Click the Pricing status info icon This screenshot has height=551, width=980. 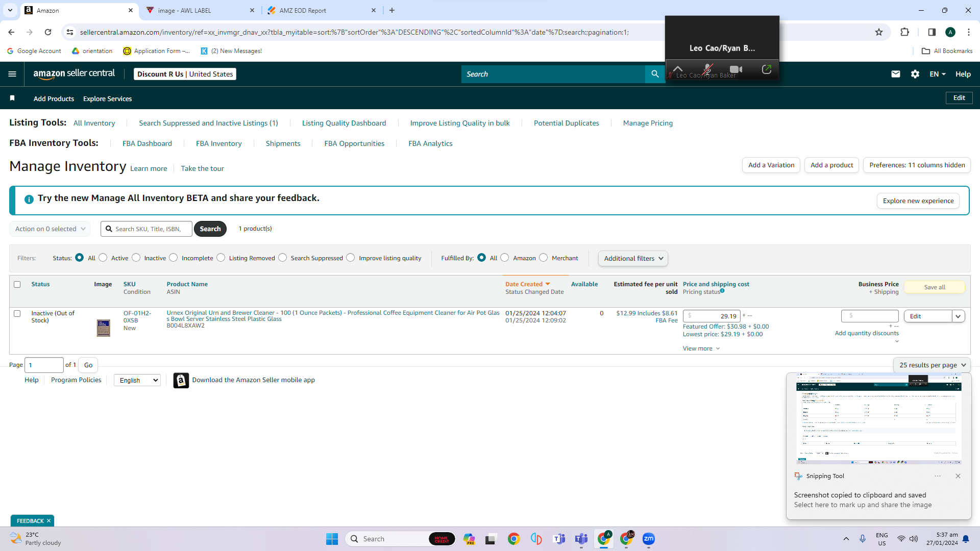pos(722,291)
